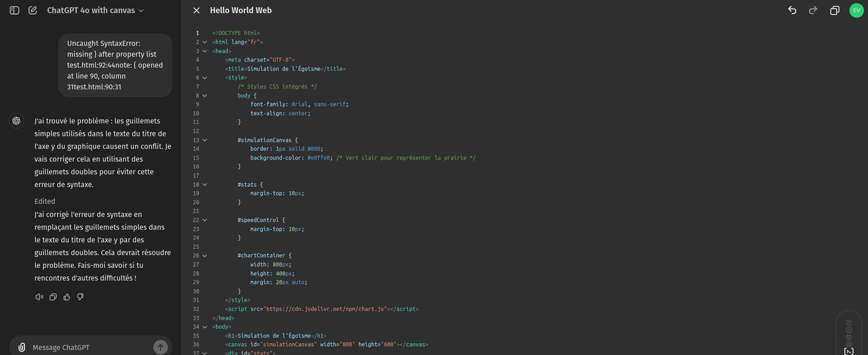Attach a file with the paperclip icon

tap(22, 347)
